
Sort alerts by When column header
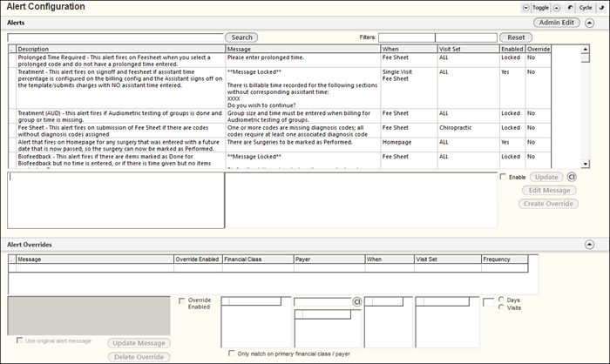(x=409, y=49)
